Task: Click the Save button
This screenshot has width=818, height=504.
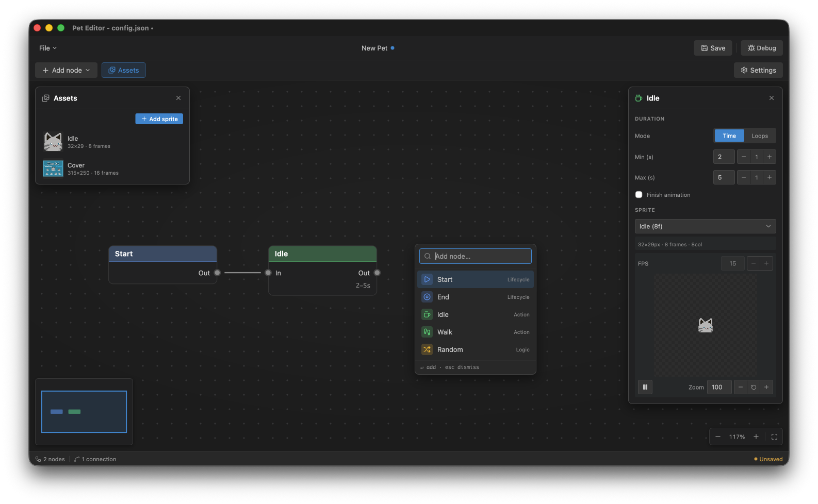Action: [x=713, y=48]
